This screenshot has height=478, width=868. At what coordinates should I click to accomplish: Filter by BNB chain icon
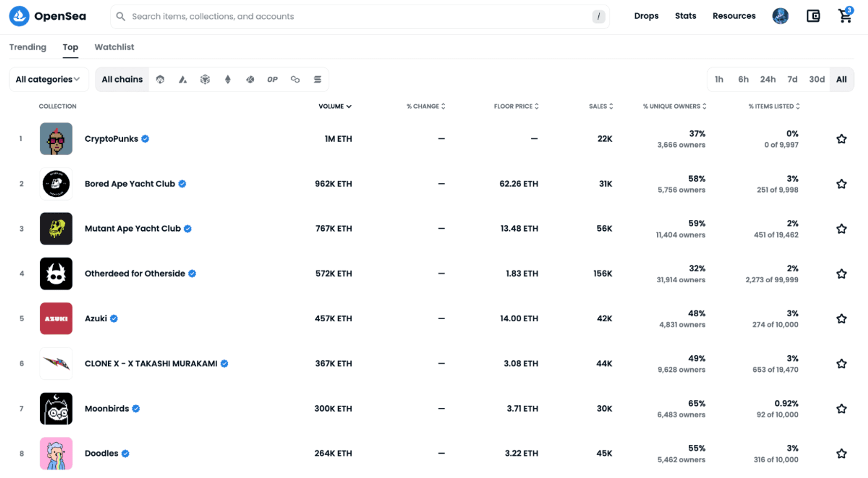(x=205, y=79)
